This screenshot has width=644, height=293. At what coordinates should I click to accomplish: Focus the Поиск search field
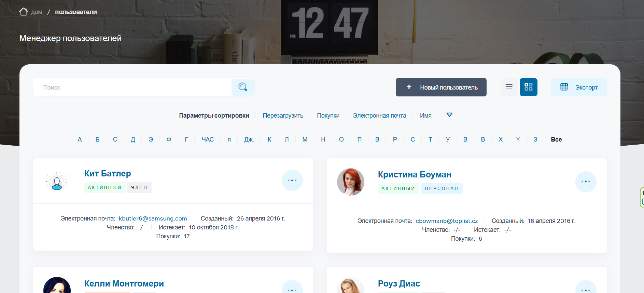132,87
